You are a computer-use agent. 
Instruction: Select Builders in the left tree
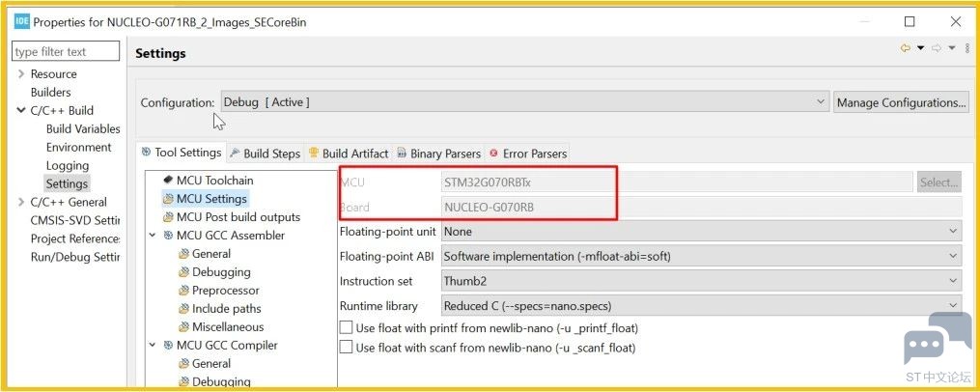pyautogui.click(x=50, y=92)
